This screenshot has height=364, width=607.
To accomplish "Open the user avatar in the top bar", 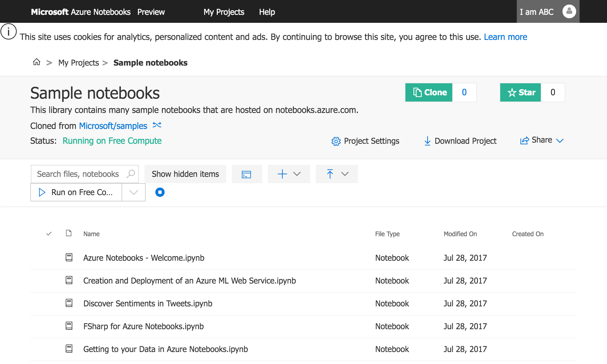I will 569,11.
